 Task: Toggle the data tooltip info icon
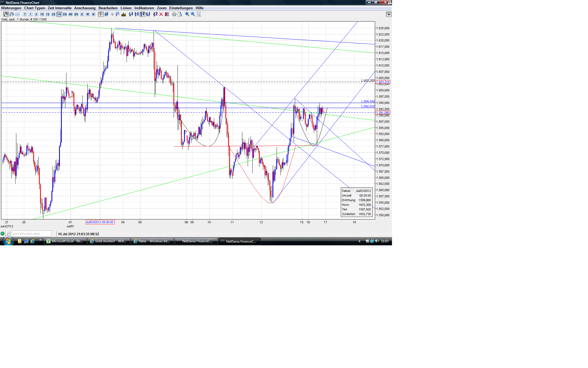[x=112, y=14]
